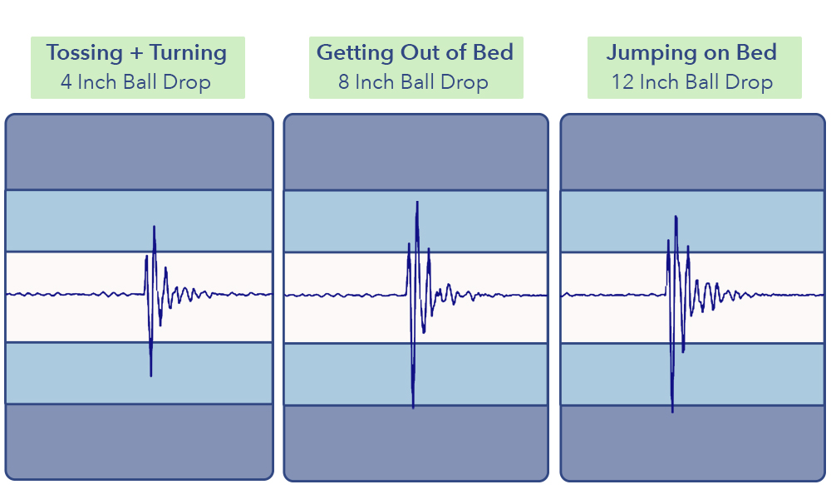Screen dimensions: 831x504
Task: Select the 4 Inch Ball Drop text
Action: 135,82
